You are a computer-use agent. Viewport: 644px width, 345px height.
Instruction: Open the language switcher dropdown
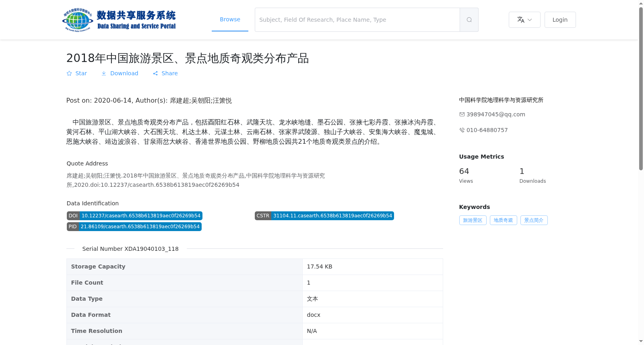[x=524, y=20]
